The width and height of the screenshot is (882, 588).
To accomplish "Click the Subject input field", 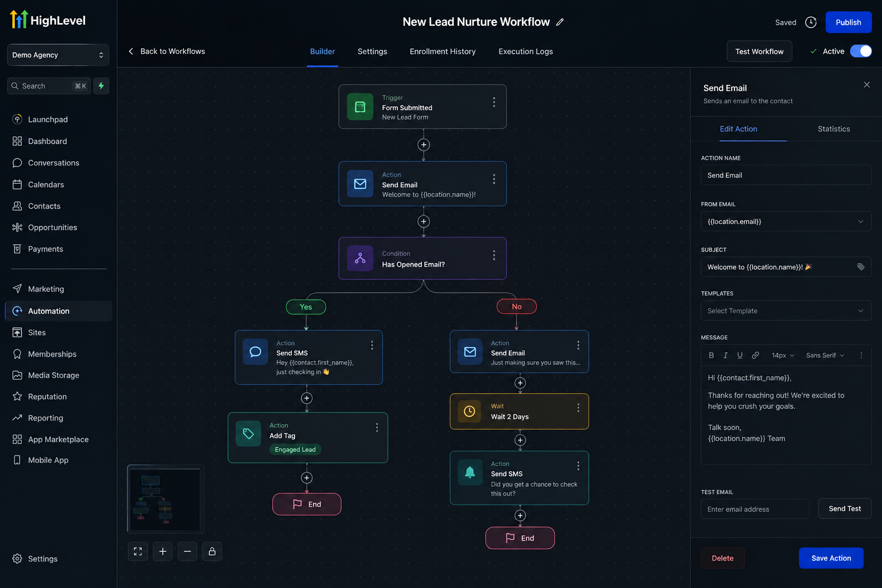I will pyautogui.click(x=786, y=267).
